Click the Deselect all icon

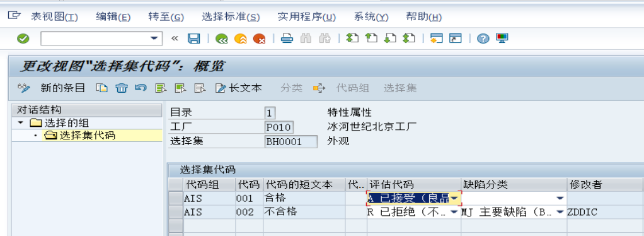pyautogui.click(x=200, y=88)
